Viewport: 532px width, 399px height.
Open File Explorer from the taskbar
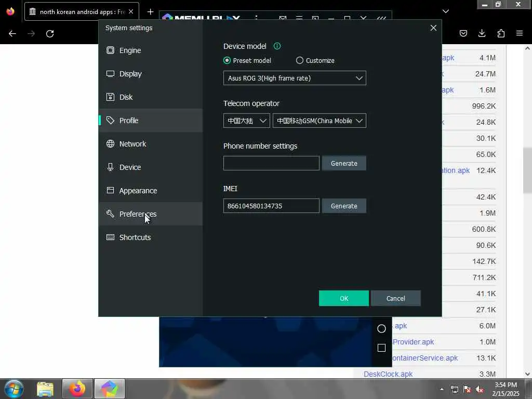click(45, 389)
